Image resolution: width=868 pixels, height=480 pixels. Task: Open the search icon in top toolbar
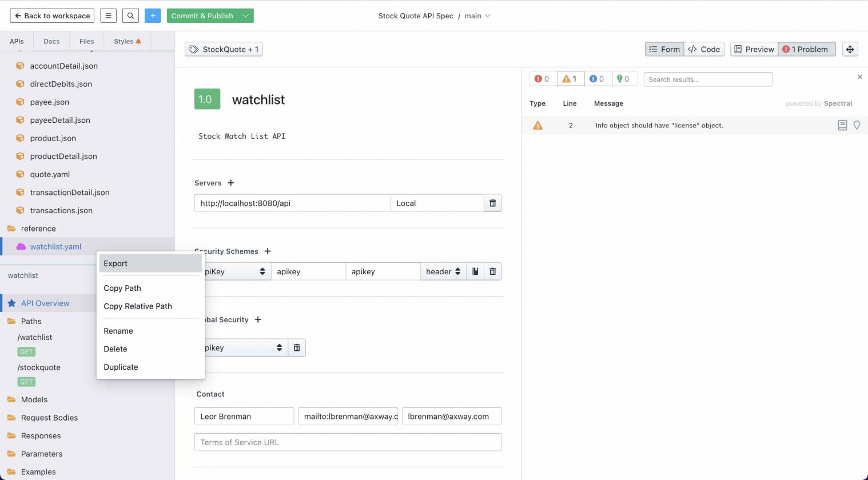point(130,15)
